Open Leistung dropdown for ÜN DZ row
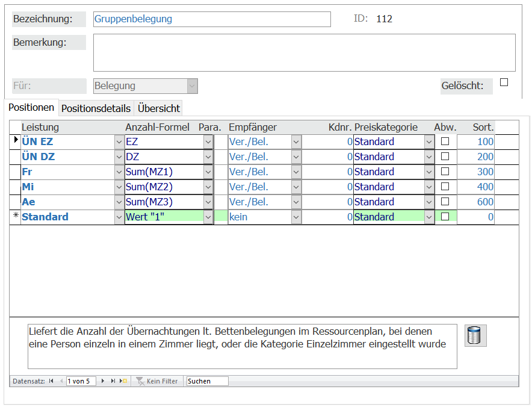 [x=119, y=157]
